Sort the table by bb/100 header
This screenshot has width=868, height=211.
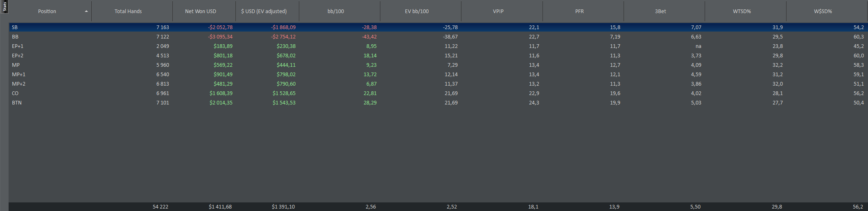tap(335, 11)
